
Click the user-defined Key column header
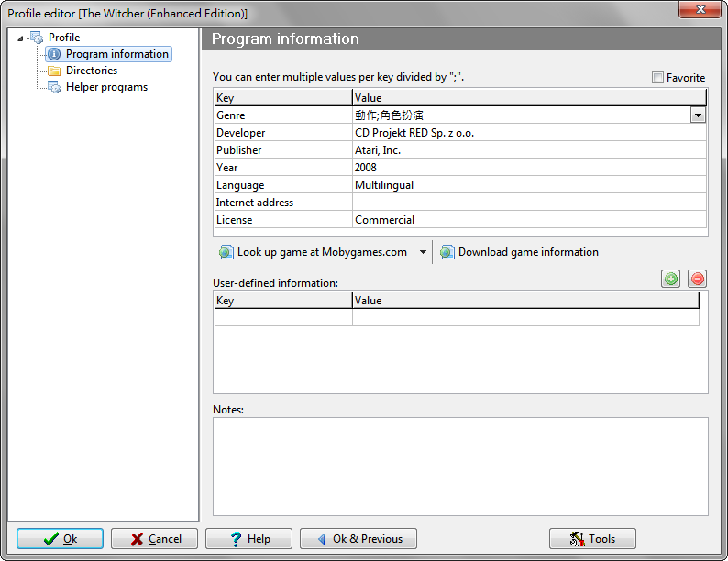283,301
